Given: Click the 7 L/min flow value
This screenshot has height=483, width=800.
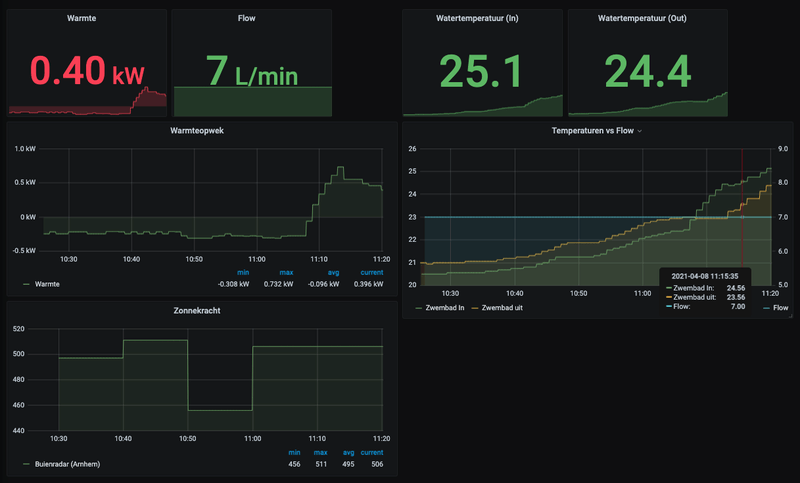Looking at the screenshot, I should coord(252,70).
